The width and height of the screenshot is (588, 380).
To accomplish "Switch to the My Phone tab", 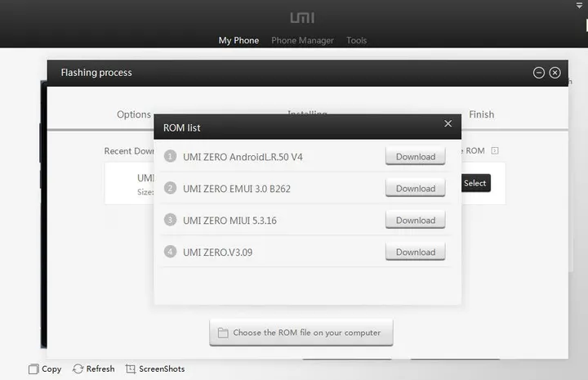I will point(238,40).
